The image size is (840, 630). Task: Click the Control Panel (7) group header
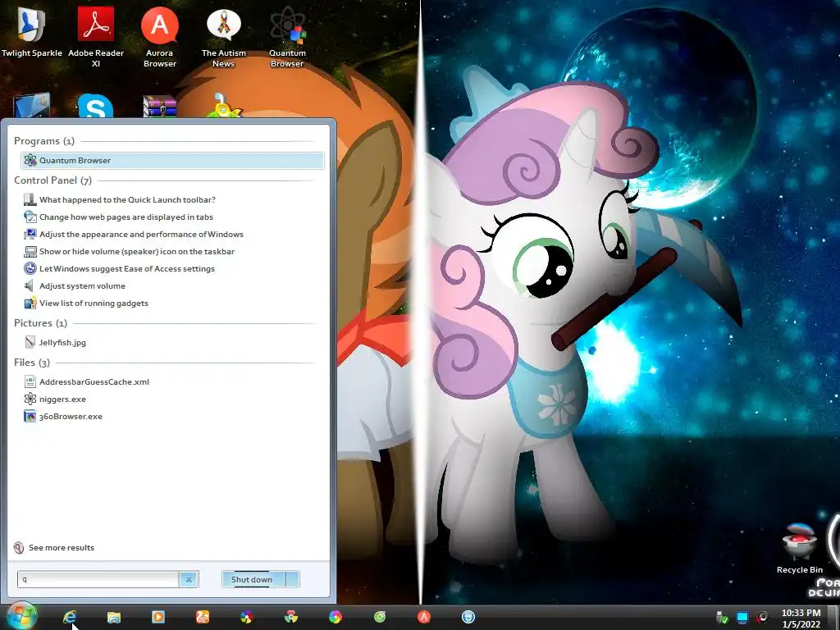52,180
